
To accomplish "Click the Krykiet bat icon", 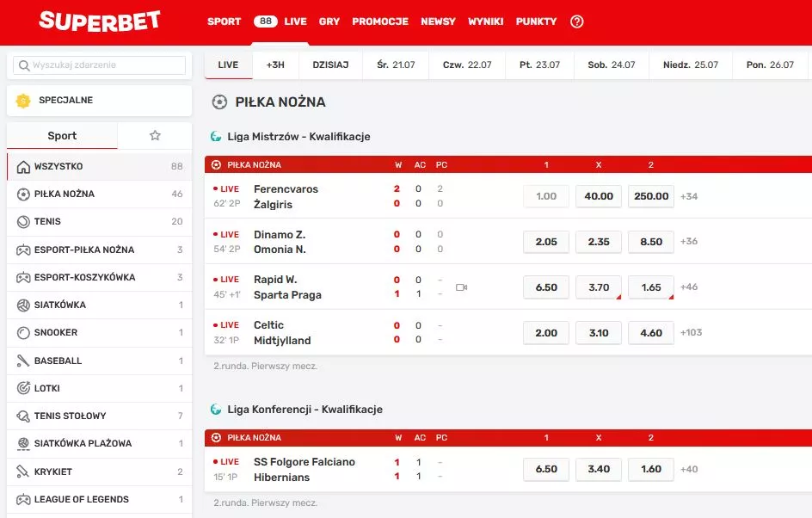I will click(x=22, y=472).
